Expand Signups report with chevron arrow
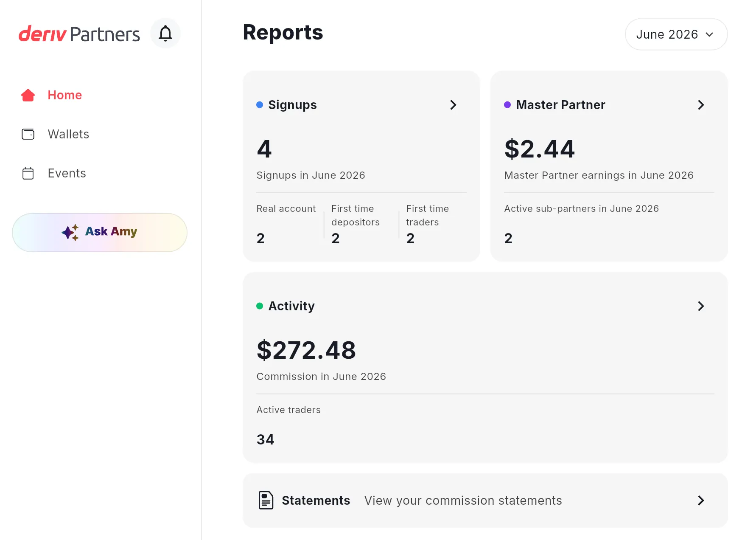 (453, 105)
